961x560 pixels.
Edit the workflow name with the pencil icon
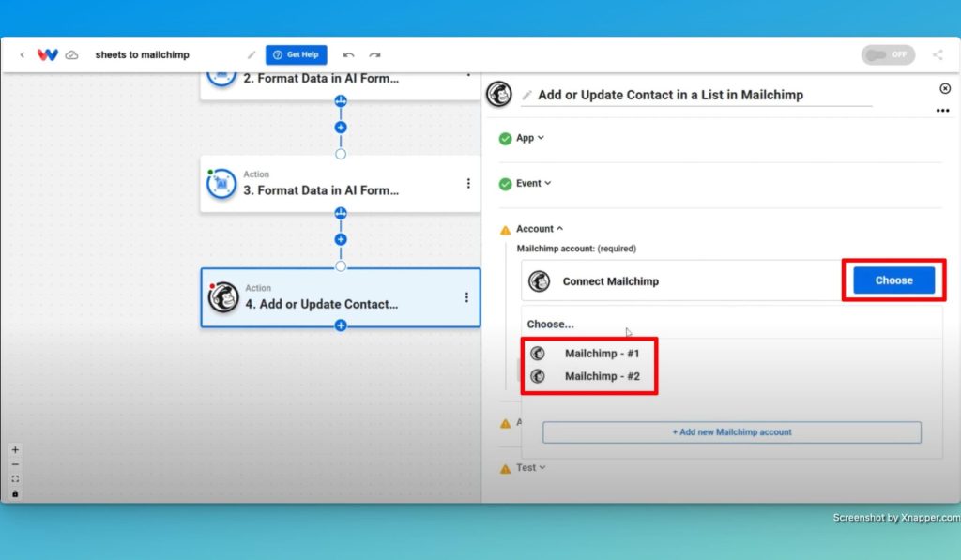point(252,54)
